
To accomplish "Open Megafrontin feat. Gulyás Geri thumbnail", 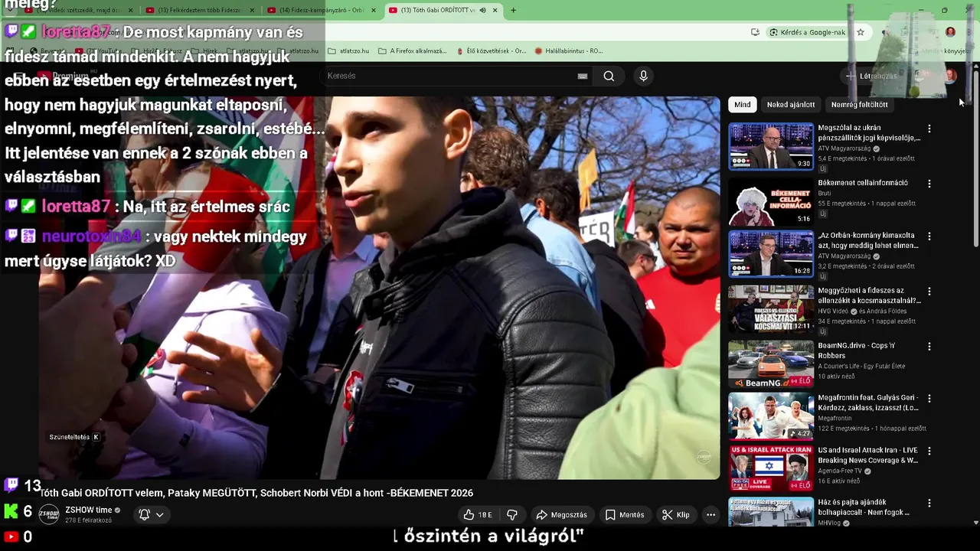I will 771,416.
